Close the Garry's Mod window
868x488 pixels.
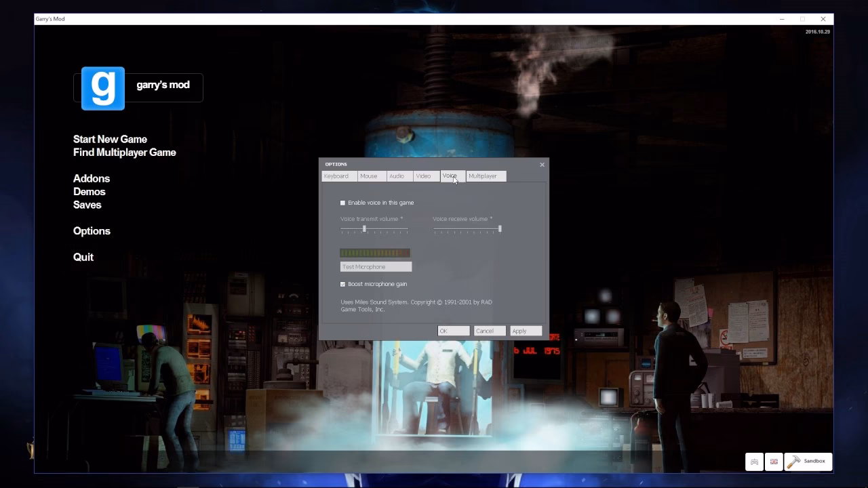pyautogui.click(x=823, y=19)
